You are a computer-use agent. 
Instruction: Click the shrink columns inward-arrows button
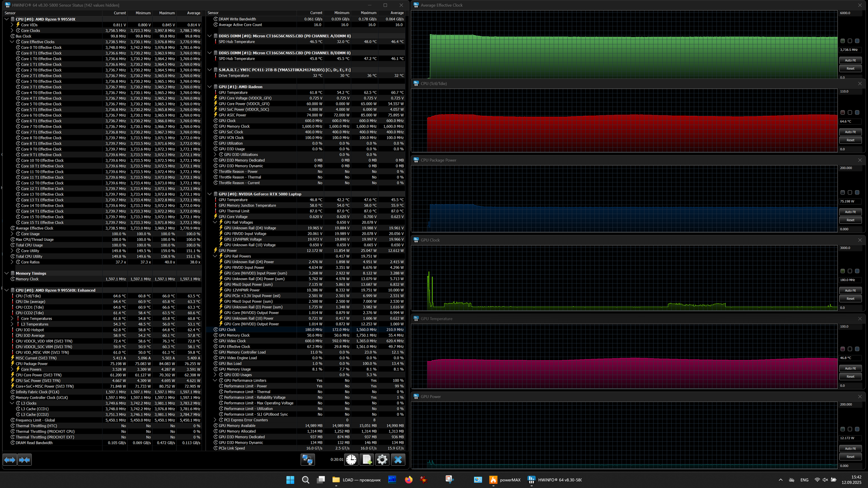25,460
